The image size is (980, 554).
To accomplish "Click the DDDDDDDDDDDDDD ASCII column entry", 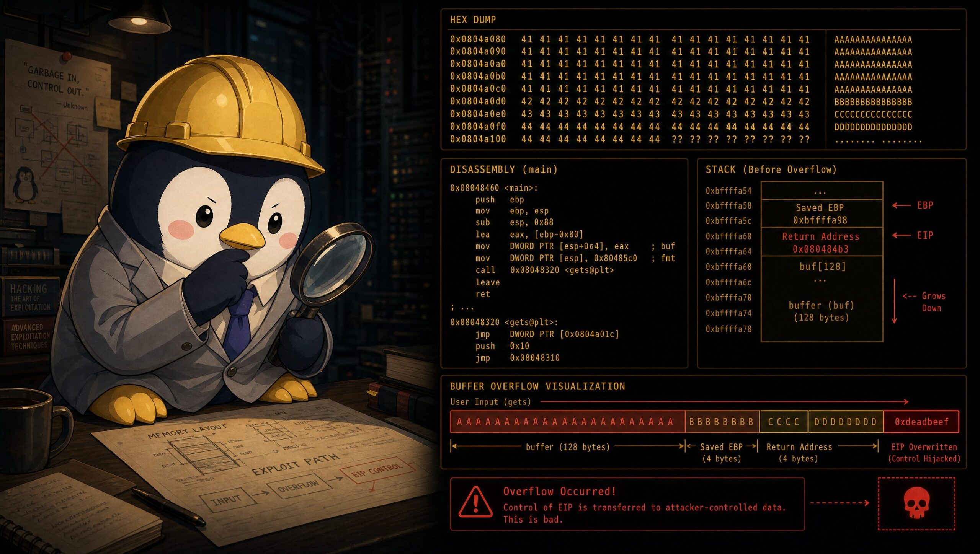I will (x=873, y=127).
